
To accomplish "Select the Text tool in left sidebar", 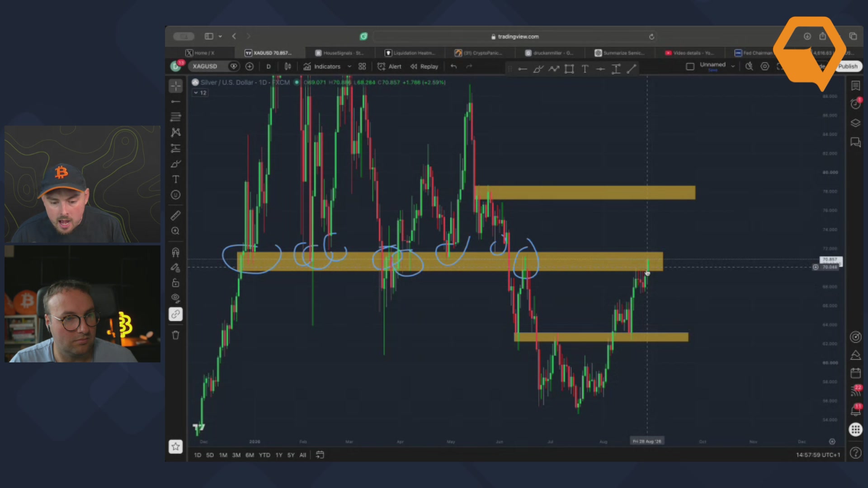I will 176,179.
